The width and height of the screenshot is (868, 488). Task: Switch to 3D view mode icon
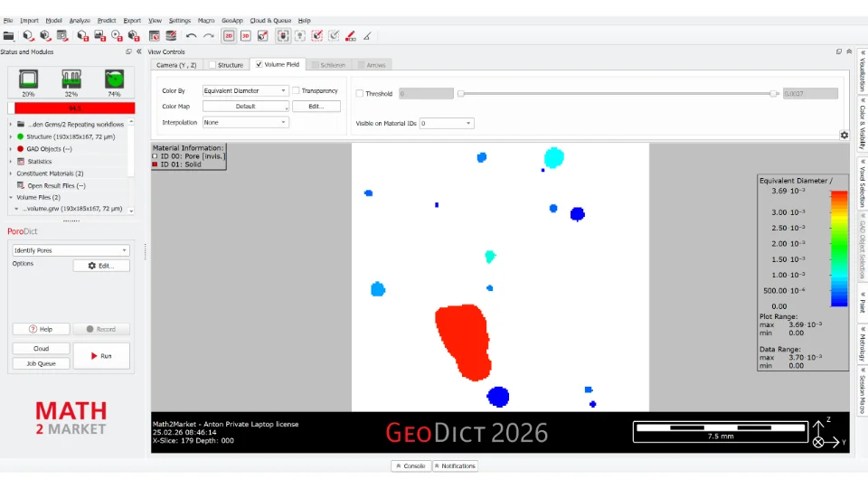[246, 36]
